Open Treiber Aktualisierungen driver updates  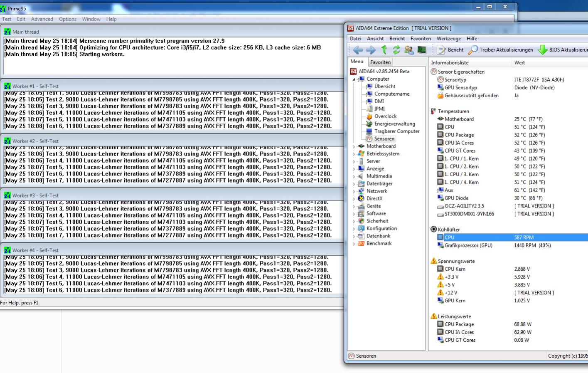tap(501, 50)
